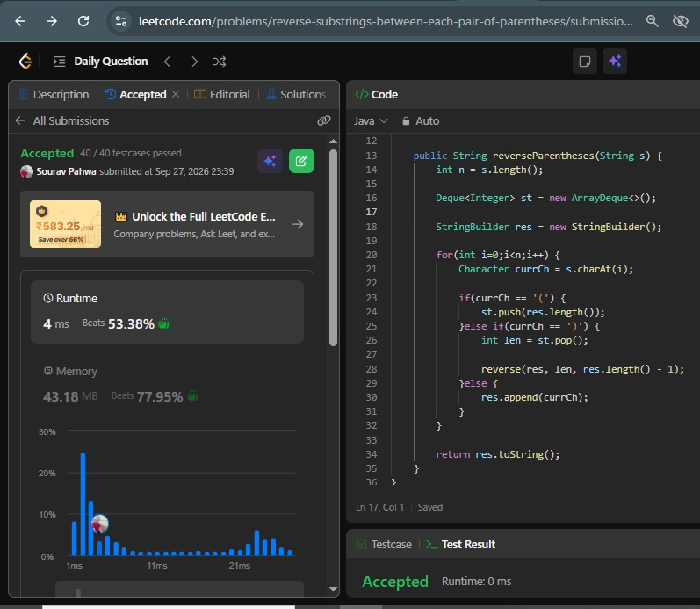Click the arrow on premium banner
Image resolution: width=700 pixels, height=609 pixels.
click(298, 224)
